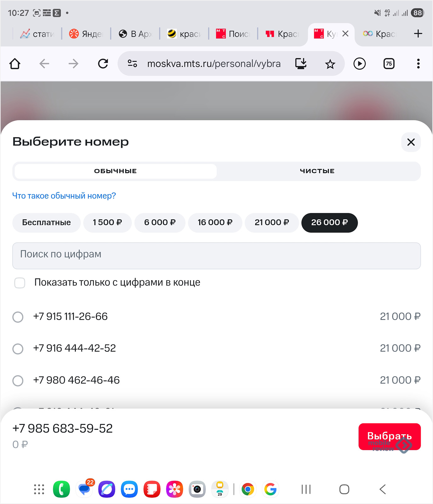Screen dimensions: 433x504
Task: Select the number +7 915 111-26-66
Action: 18,317
